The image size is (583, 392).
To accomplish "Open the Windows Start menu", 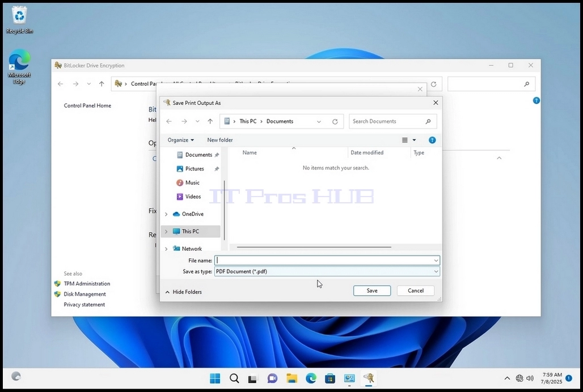I will 215,378.
